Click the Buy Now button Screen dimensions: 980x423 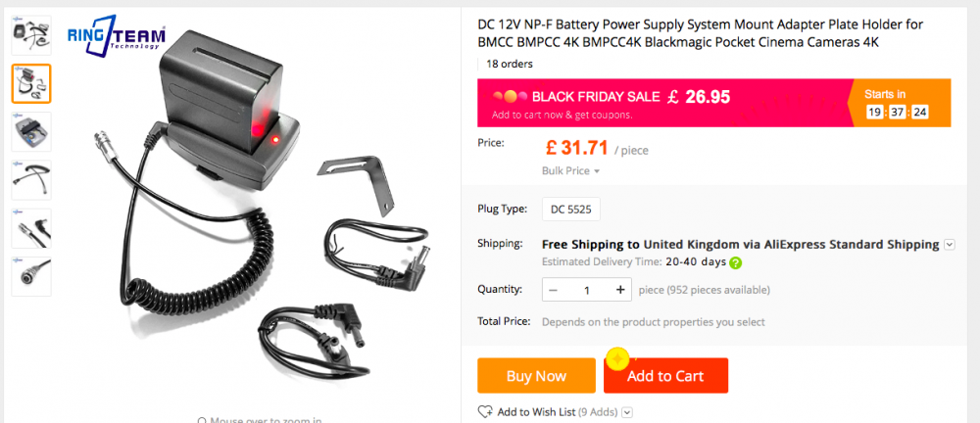tap(536, 376)
